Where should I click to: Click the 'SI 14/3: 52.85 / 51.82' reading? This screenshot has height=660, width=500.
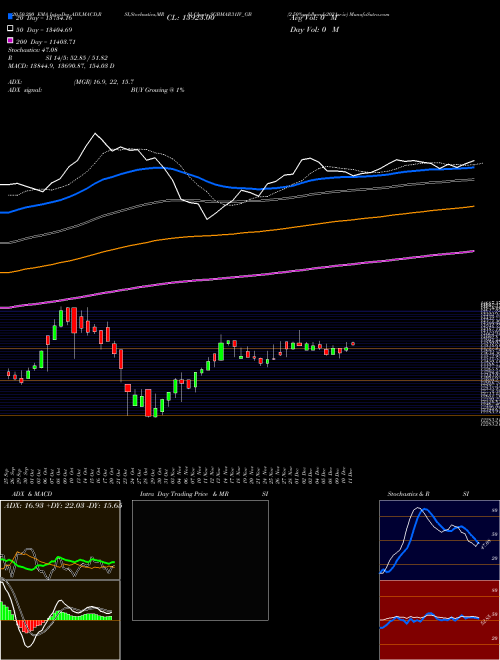tap(75, 58)
